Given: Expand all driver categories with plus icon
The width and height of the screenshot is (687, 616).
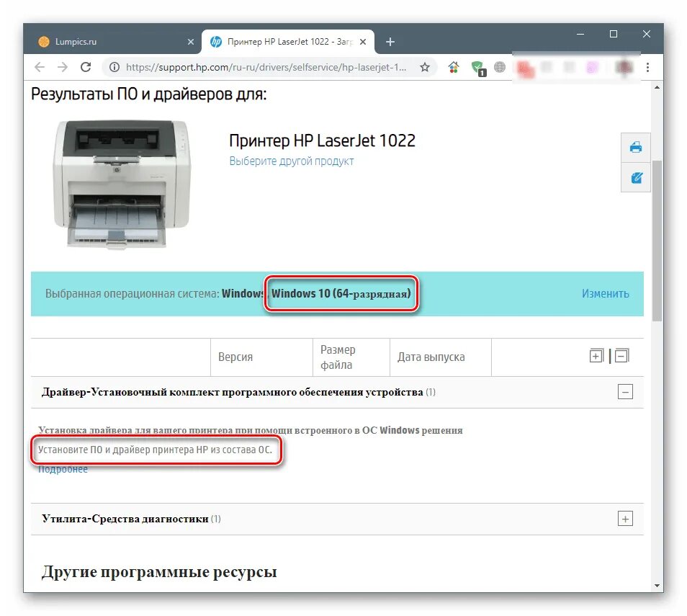Looking at the screenshot, I should coord(596,356).
